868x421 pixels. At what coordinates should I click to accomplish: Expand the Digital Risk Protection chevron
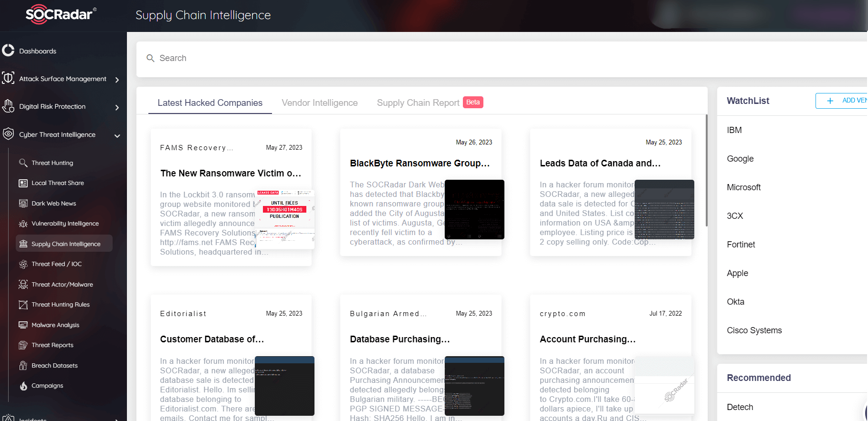point(117,107)
